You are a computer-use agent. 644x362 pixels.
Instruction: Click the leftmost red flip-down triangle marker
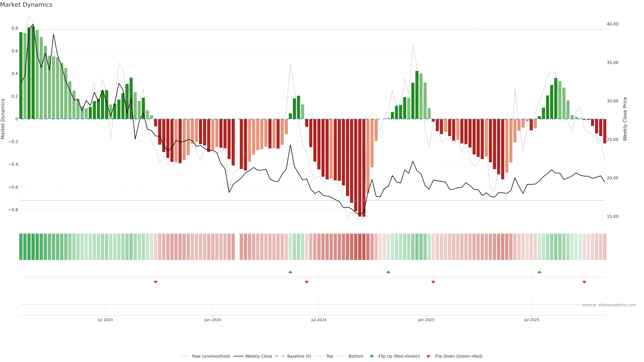coord(155,282)
